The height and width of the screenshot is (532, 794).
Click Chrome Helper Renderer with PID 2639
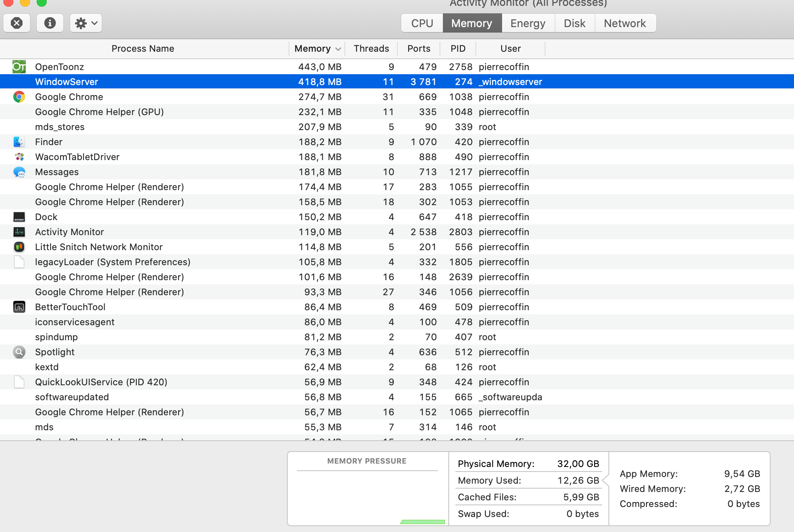click(109, 277)
